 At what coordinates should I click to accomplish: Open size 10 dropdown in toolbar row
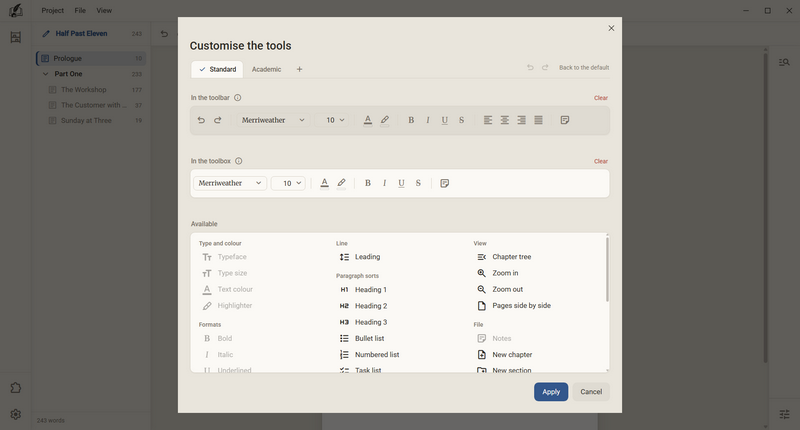point(332,120)
